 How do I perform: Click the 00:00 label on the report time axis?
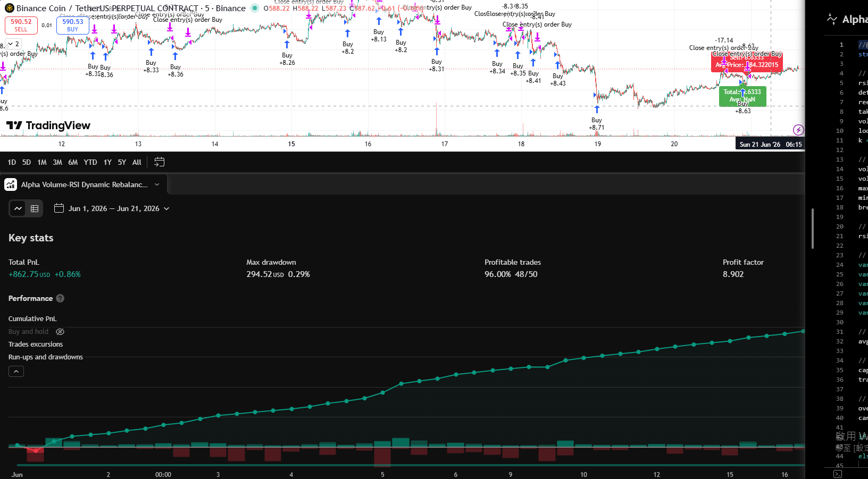(x=163, y=474)
